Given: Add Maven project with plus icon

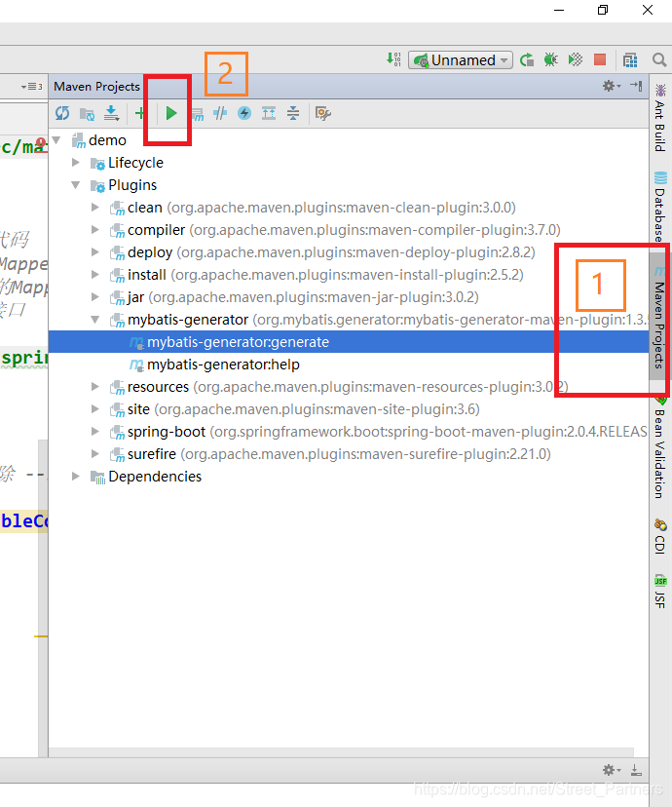Looking at the screenshot, I should tap(139, 113).
